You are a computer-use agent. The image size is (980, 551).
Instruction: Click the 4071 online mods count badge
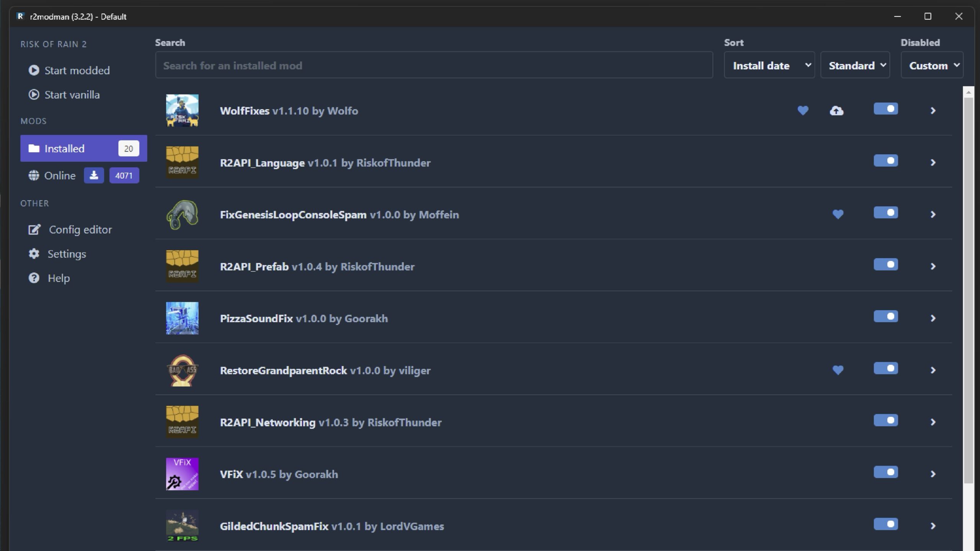click(124, 175)
